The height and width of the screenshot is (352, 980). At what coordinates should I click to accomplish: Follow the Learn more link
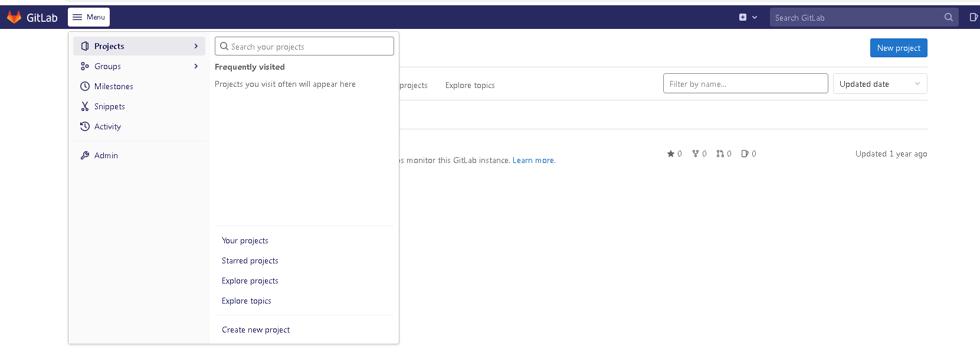point(533,160)
